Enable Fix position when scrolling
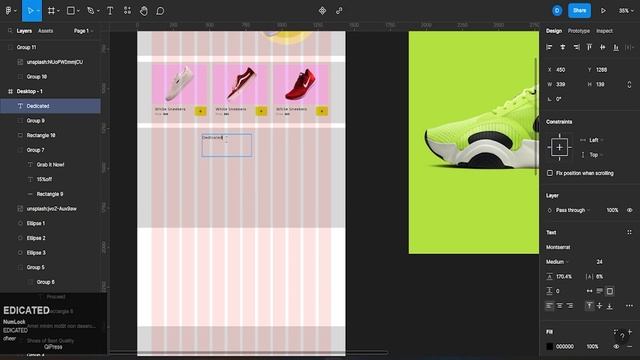The image size is (640, 360). tap(550, 173)
